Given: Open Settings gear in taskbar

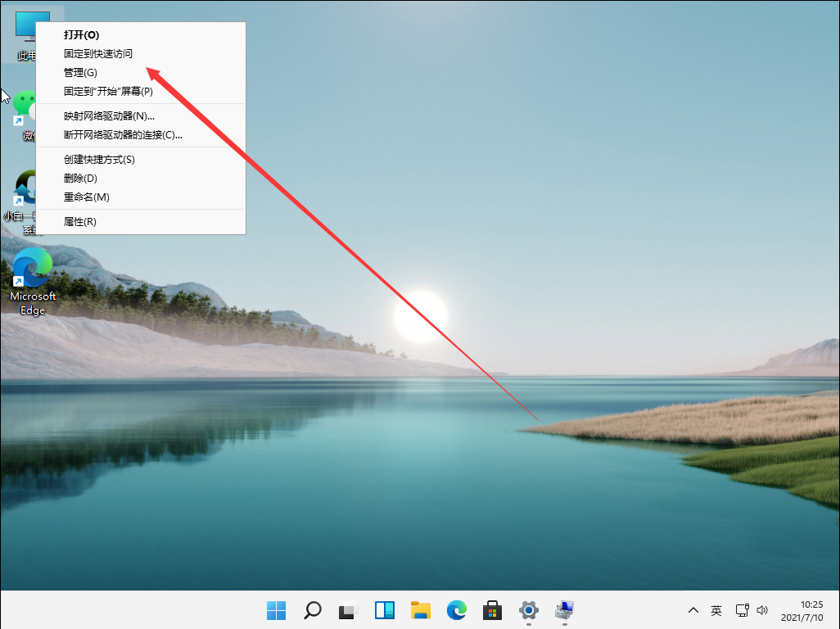Looking at the screenshot, I should point(529,610).
